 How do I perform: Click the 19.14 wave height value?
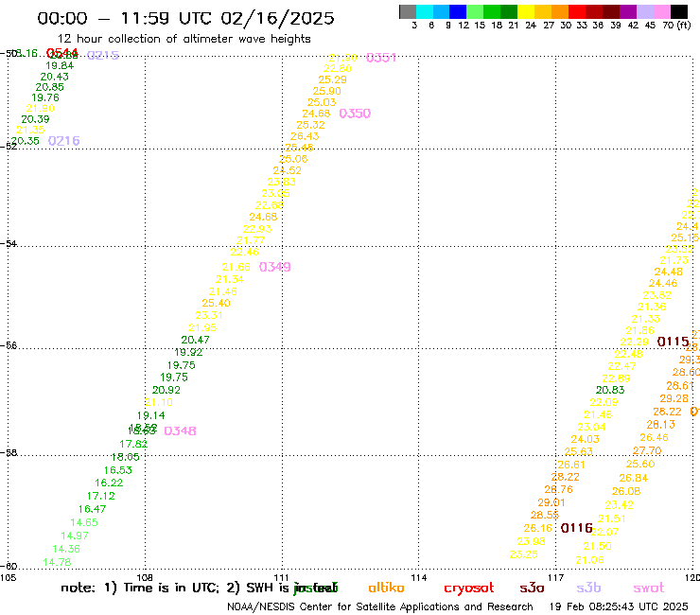coord(151,415)
